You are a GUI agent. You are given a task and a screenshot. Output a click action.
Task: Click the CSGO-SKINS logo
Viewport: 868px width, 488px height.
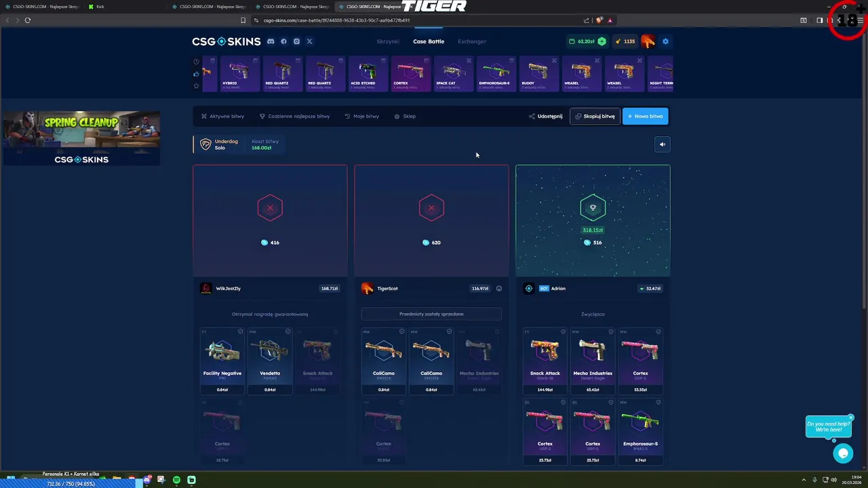click(226, 41)
